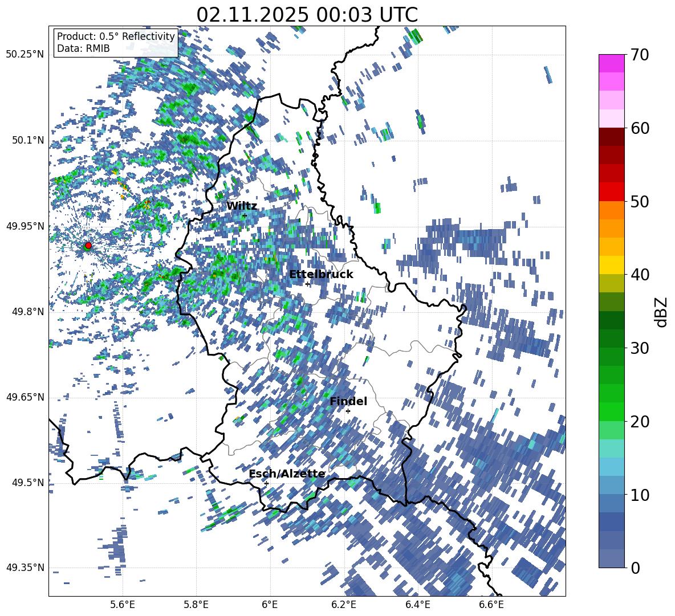675x616 pixels.
Task: Click 'Product: 0.5° Reflectivity' legend text
Action: click(x=116, y=36)
